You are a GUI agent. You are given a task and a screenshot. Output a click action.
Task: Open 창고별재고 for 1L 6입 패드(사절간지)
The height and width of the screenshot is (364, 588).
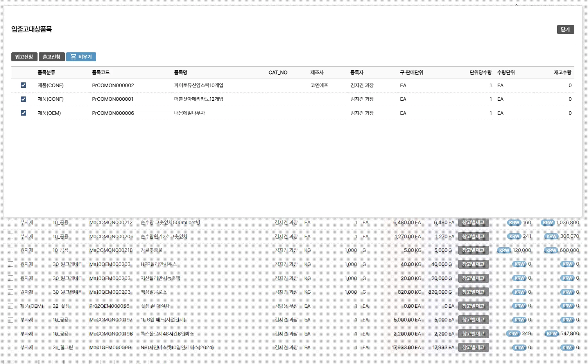point(473,320)
